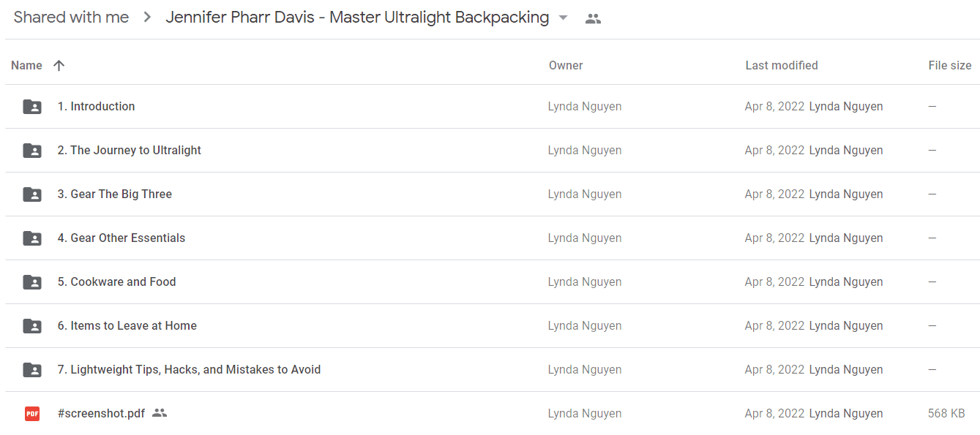Expand the folder name dropdown arrow in the breadcrumb
The width and height of the screenshot is (980, 435).
[563, 18]
